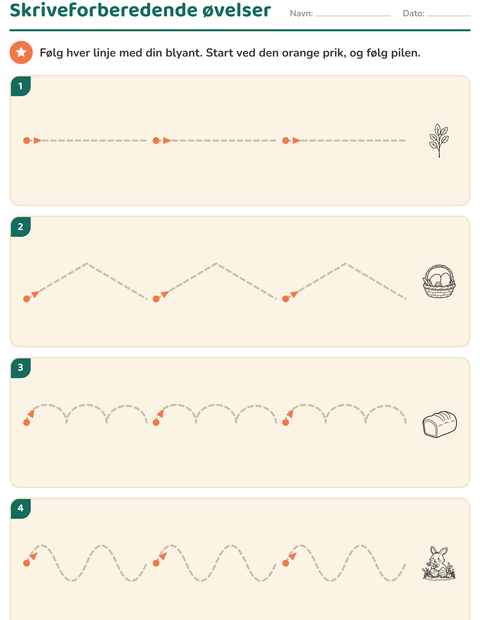This screenshot has height=620, width=480.
Task: Click the green number 4 badge
Action: (x=21, y=508)
